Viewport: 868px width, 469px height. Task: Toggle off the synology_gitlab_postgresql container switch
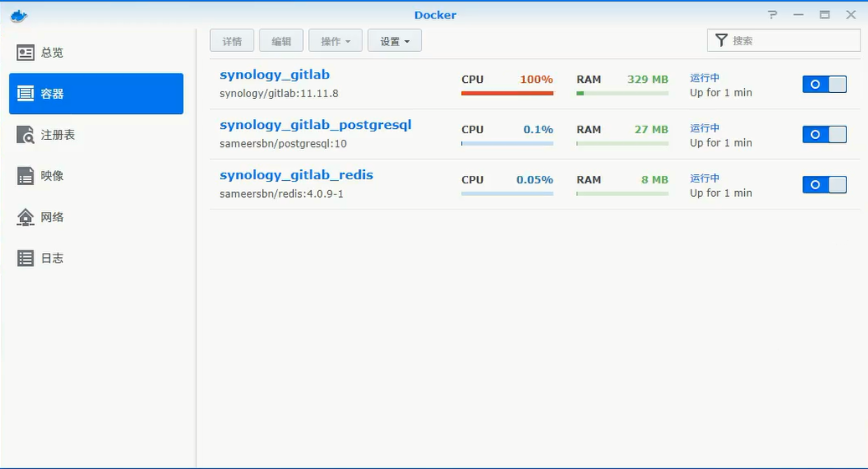[824, 135]
